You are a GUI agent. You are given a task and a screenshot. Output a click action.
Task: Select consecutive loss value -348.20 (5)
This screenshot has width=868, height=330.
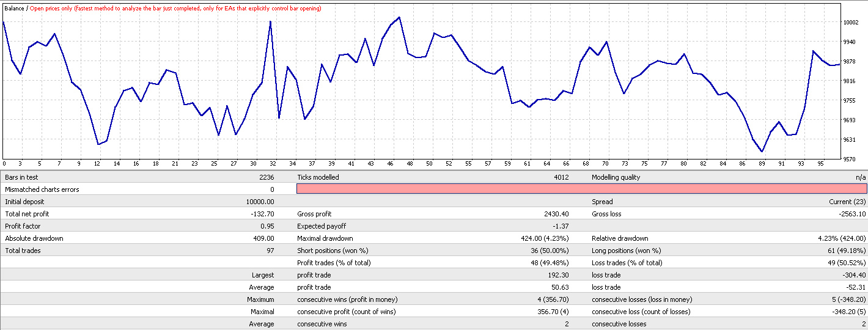[x=847, y=312]
